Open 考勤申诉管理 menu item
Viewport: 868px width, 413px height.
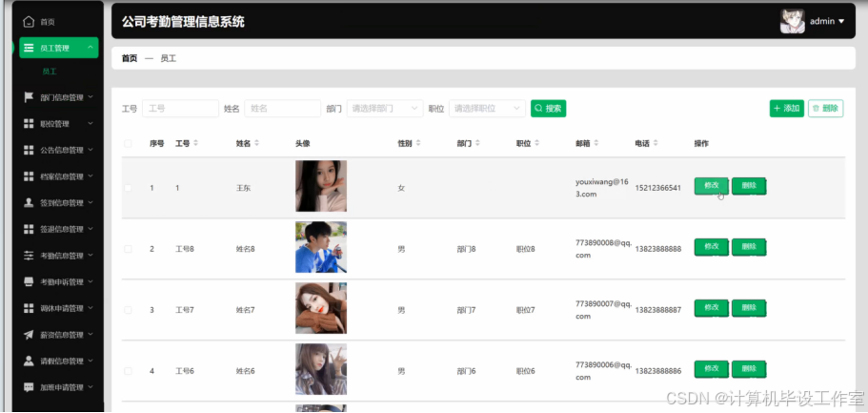(x=59, y=281)
